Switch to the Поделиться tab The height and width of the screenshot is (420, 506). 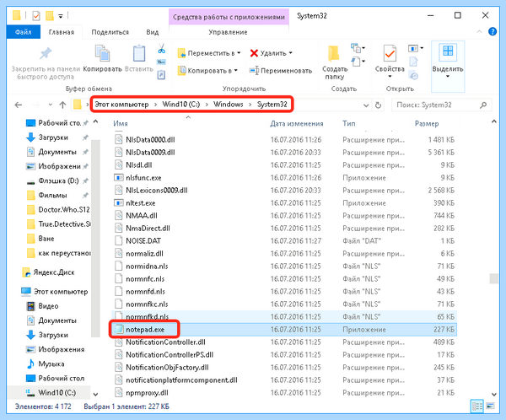click(x=110, y=32)
